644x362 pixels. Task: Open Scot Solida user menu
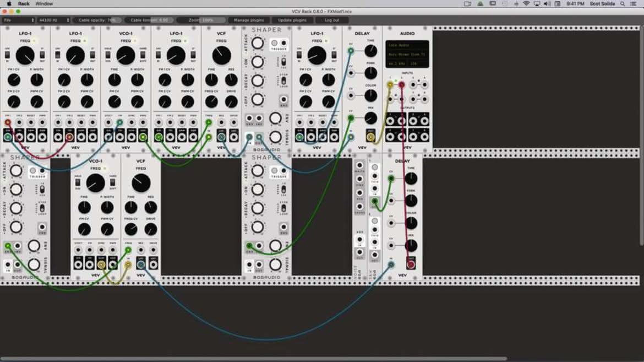(x=602, y=4)
